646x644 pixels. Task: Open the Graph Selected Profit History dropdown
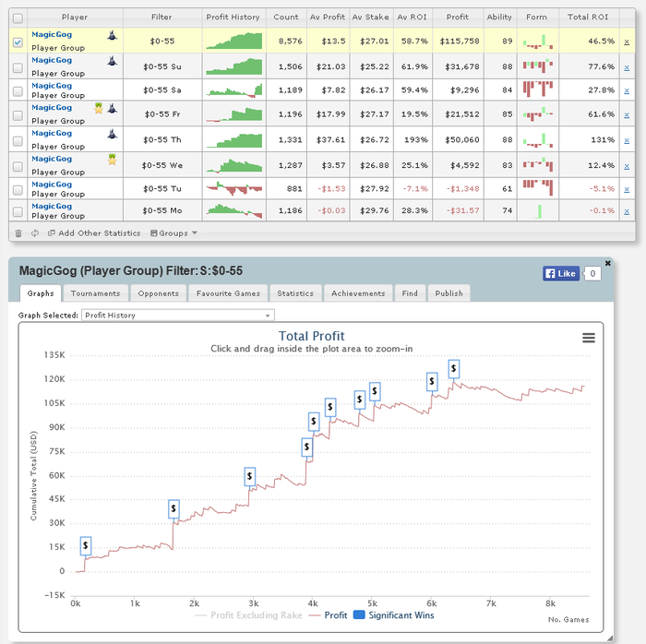(178, 315)
